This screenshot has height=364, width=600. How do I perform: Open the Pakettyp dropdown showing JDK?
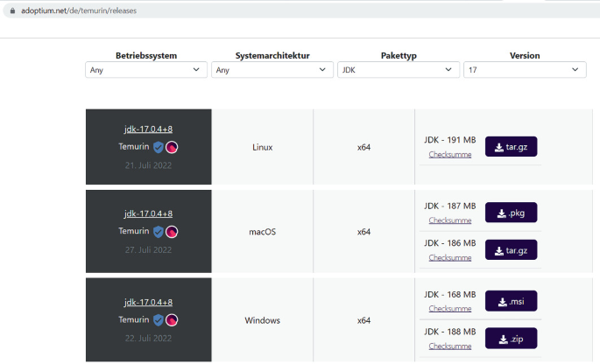398,70
